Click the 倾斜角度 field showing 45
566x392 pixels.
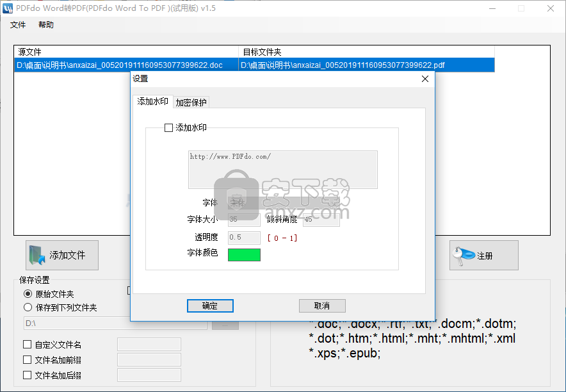pyautogui.click(x=321, y=220)
